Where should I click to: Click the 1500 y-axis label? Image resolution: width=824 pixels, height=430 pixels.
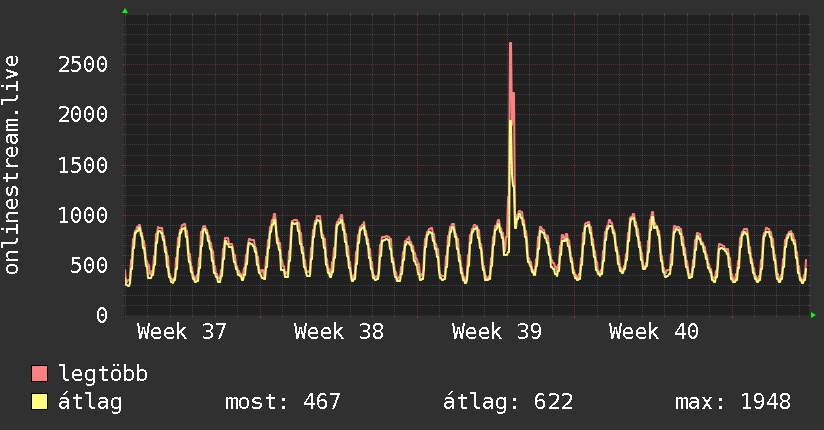tap(83, 165)
